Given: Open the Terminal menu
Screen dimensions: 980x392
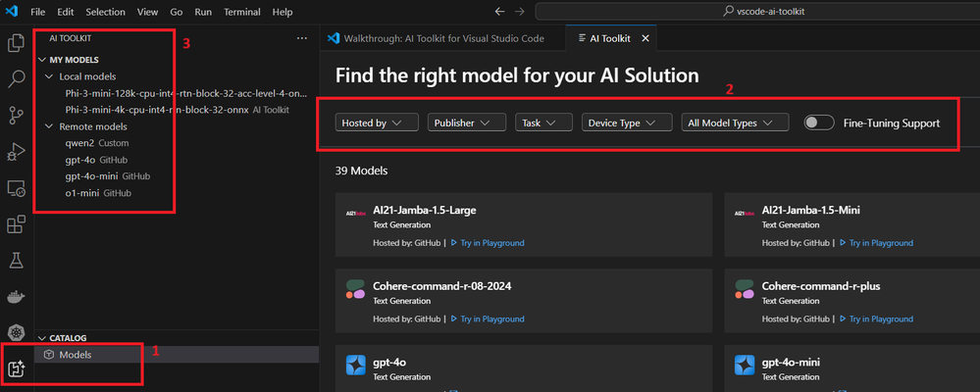Looking at the screenshot, I should [241, 12].
